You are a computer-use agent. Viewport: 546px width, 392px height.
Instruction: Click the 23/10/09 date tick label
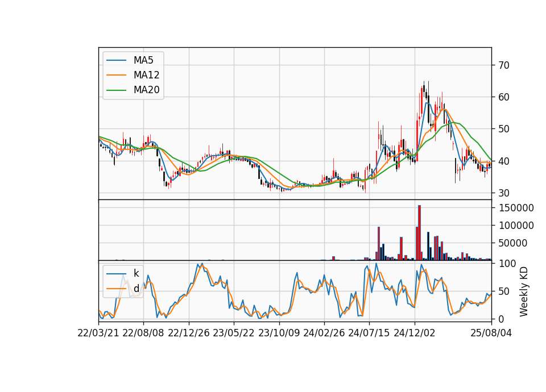(279, 333)
